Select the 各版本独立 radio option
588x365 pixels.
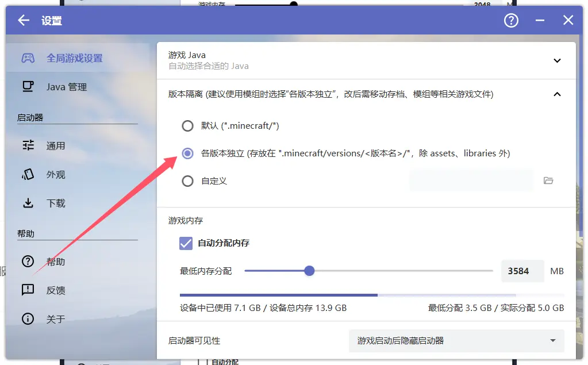pos(187,153)
